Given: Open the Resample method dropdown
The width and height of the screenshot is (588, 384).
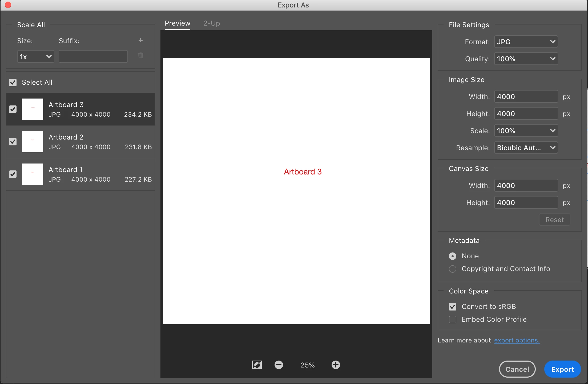Looking at the screenshot, I should coord(526,148).
